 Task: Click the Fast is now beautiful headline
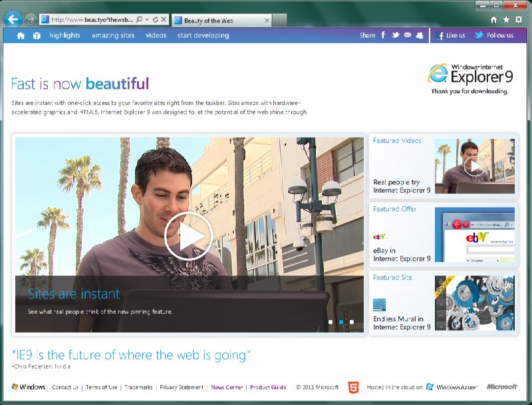pyautogui.click(x=80, y=83)
